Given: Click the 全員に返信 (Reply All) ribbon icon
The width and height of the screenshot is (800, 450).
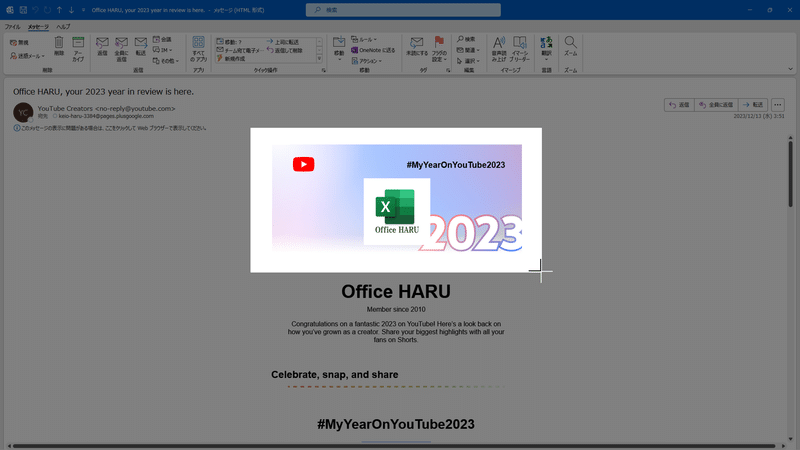Looking at the screenshot, I should pos(121,49).
